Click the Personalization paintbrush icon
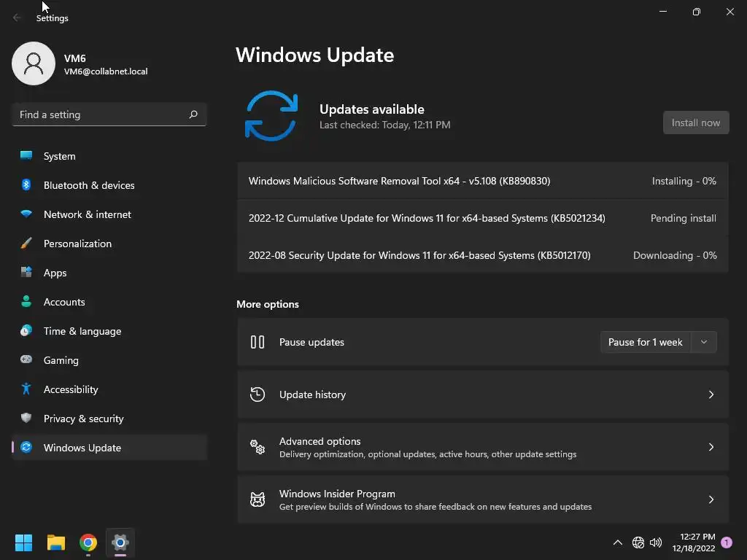The image size is (747, 560). pyautogui.click(x=26, y=244)
